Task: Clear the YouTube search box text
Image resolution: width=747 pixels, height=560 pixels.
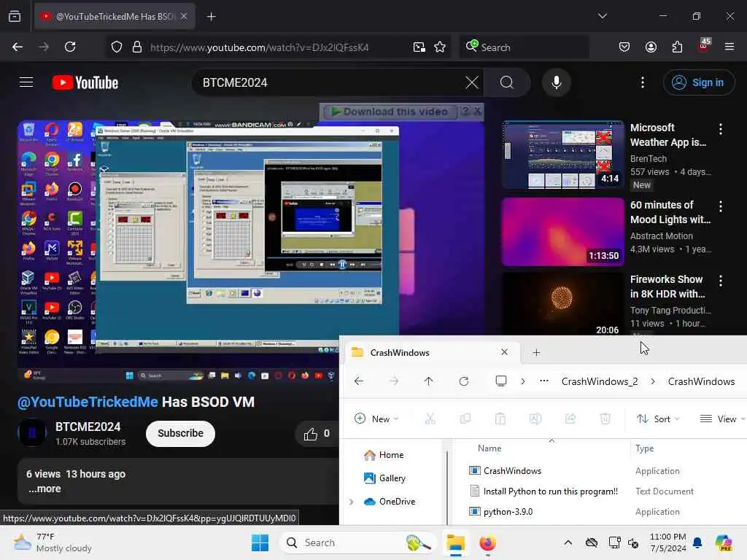Action: [x=472, y=82]
